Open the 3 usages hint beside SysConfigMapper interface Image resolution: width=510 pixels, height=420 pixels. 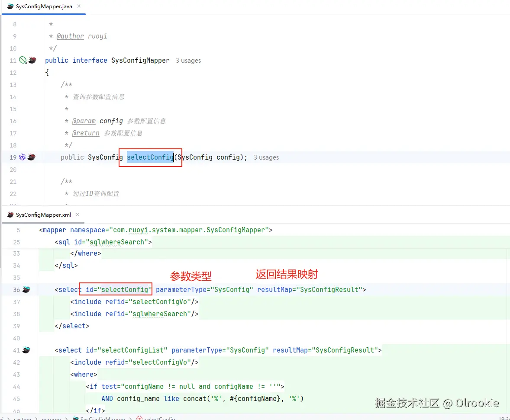click(188, 61)
